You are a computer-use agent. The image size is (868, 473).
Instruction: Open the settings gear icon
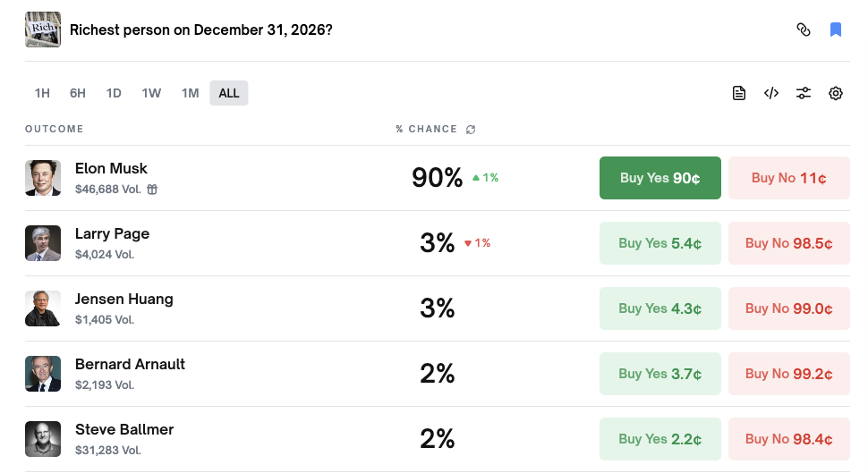coord(836,93)
